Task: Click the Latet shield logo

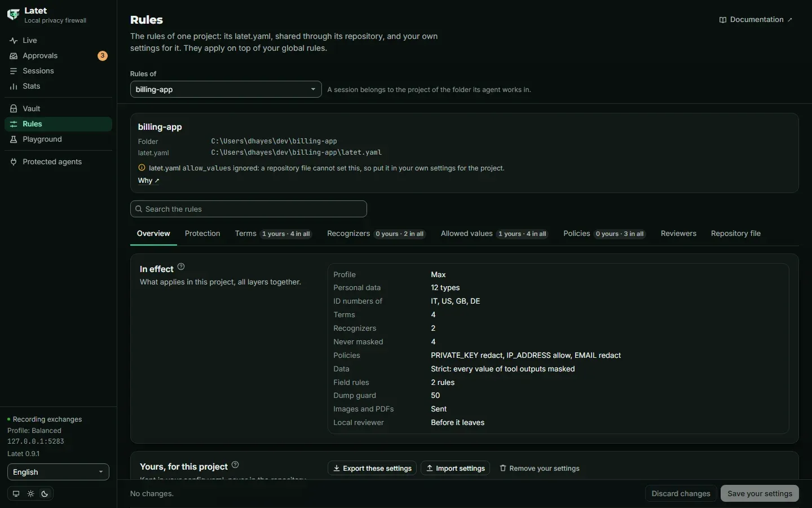Action: (13, 15)
